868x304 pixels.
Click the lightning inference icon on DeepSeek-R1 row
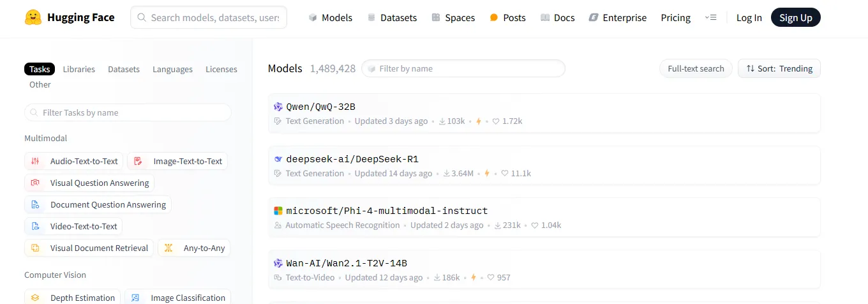point(487,174)
